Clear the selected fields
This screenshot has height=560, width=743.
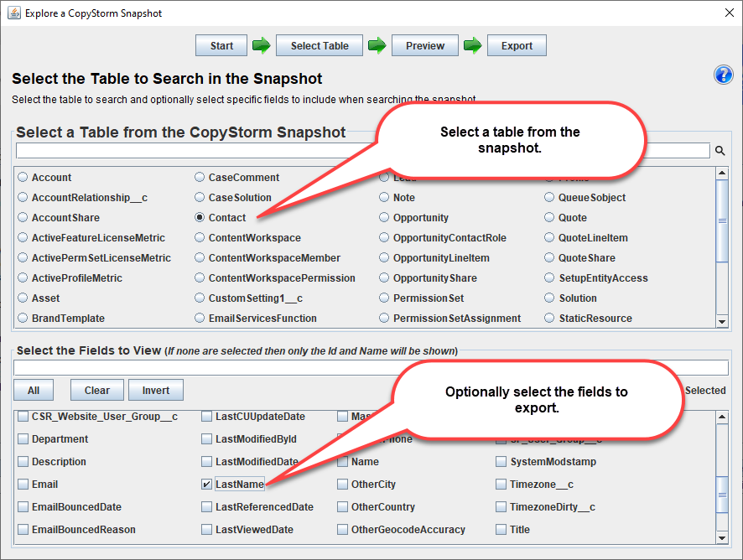[97, 390]
